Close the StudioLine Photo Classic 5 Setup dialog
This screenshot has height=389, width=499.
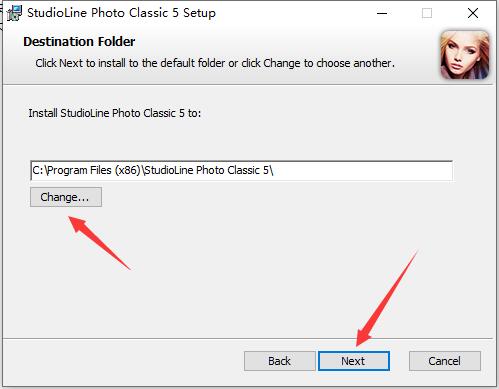[473, 13]
